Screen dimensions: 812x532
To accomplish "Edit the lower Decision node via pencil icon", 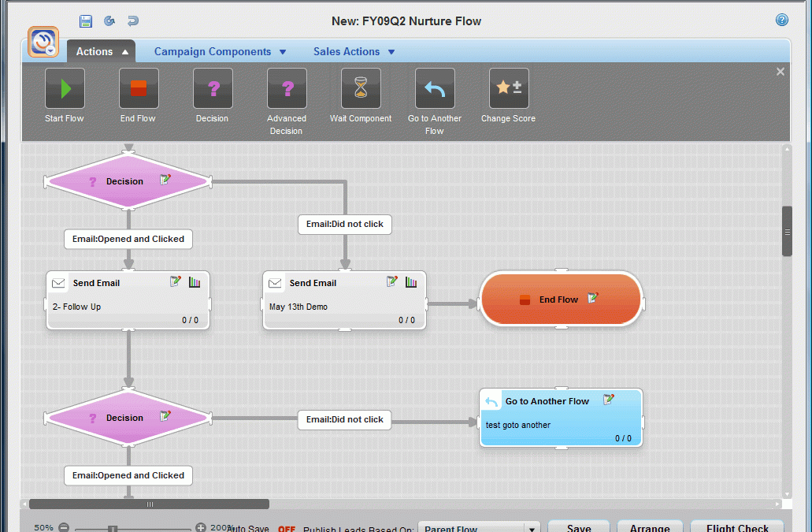I will click(x=165, y=416).
